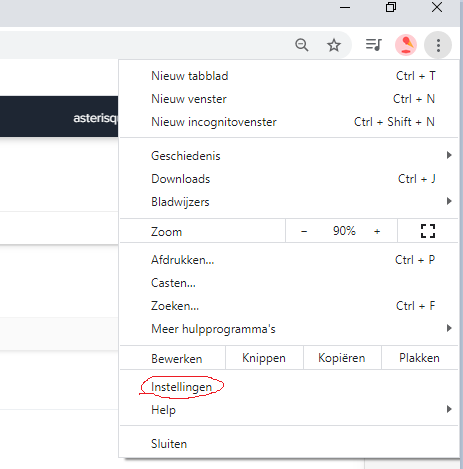463x469 pixels.
Task: Choose Afdrukken... from the menu
Action: pyautogui.click(x=289, y=260)
